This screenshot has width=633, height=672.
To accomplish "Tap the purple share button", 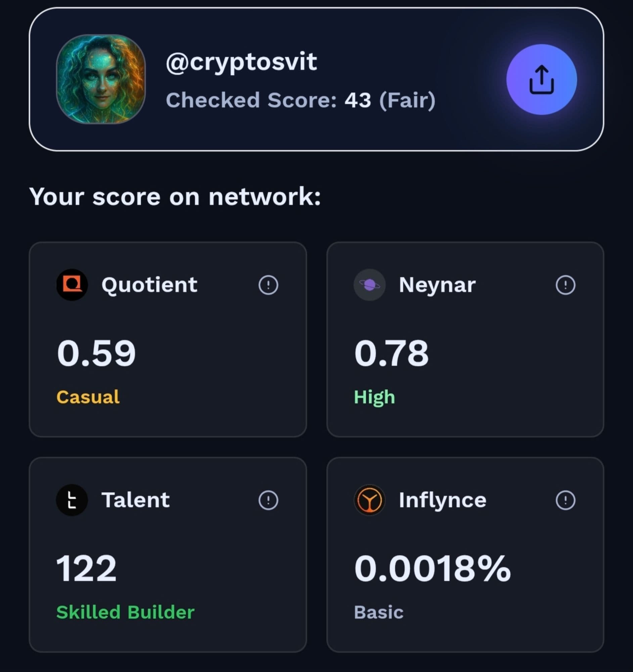I will point(541,79).
